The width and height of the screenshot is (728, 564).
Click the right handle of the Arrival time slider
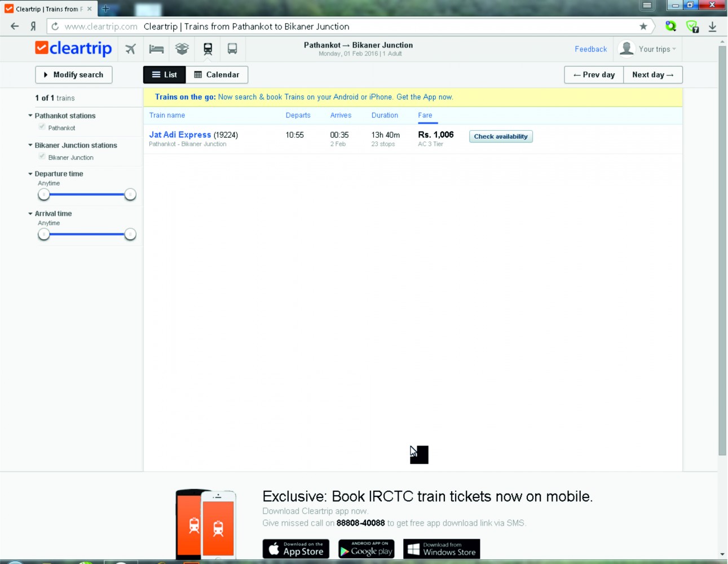[x=130, y=234]
